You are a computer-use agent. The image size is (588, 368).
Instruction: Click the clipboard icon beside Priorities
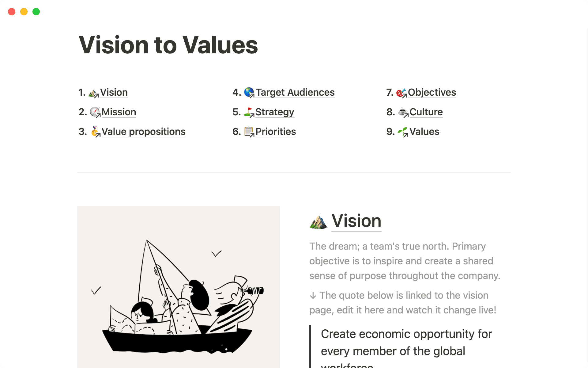(x=249, y=132)
